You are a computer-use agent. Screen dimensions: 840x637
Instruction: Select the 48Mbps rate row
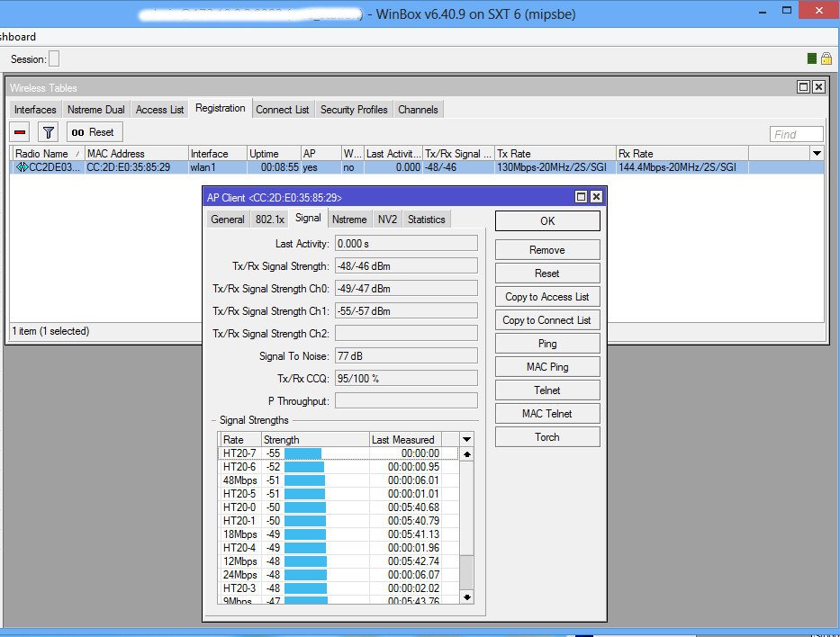[x=339, y=480]
